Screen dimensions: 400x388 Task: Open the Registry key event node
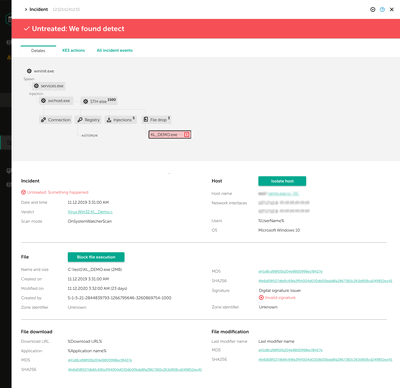click(89, 120)
